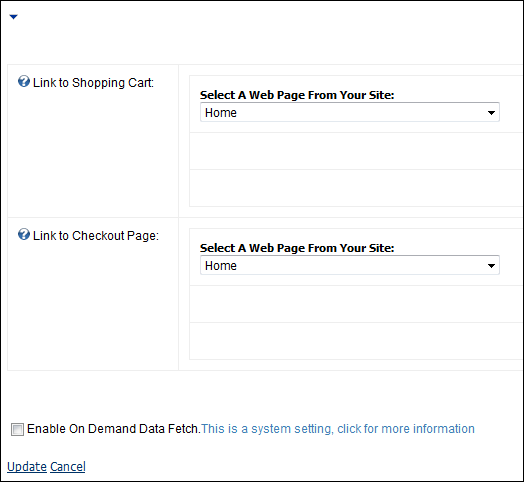Click the 'Enable On Demand Data Fetch' label text
This screenshot has width=524, height=482.
point(113,429)
